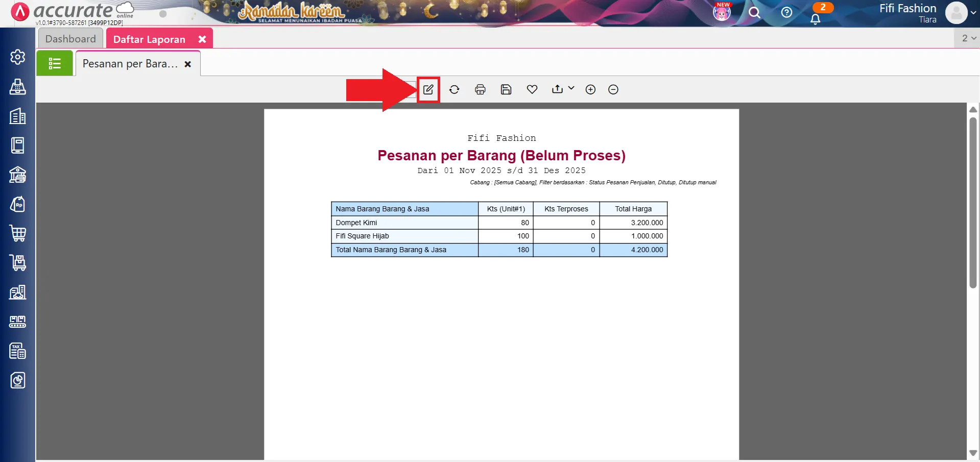Open the help question mark icon
The image size is (980, 462).
(786, 13)
